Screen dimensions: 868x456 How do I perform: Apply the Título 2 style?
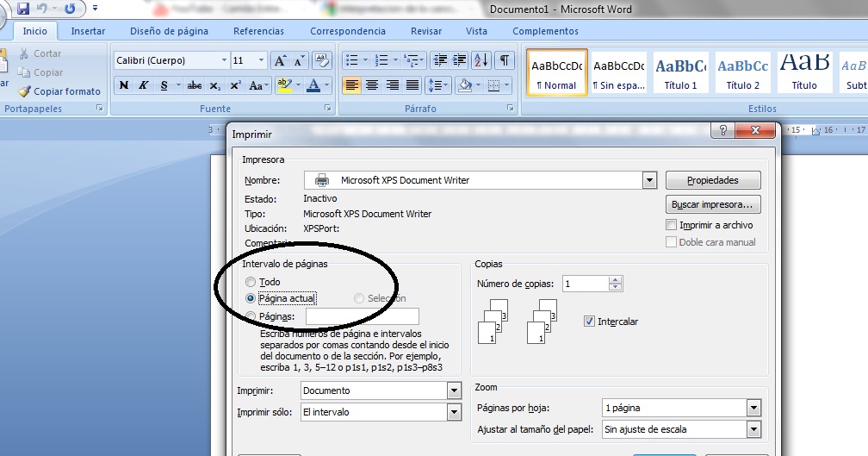743,72
